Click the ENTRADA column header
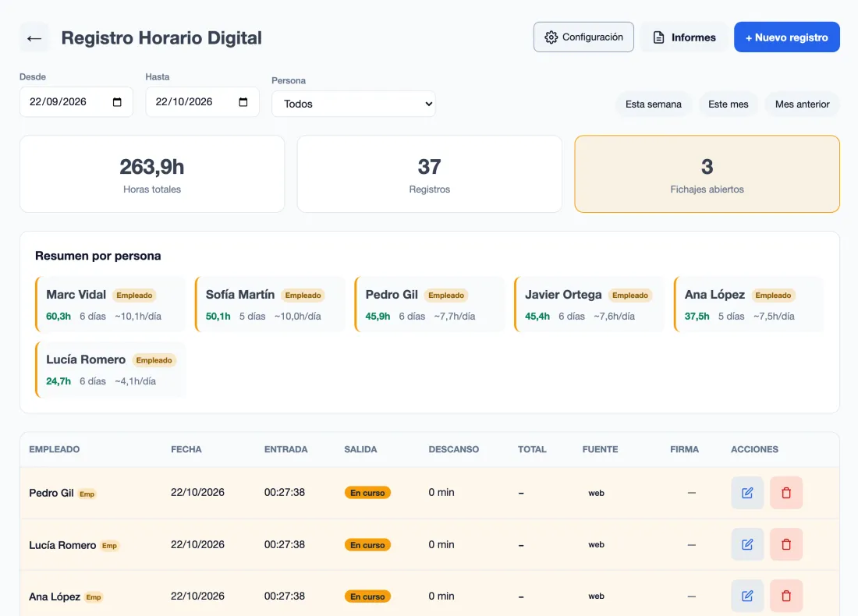 285,449
